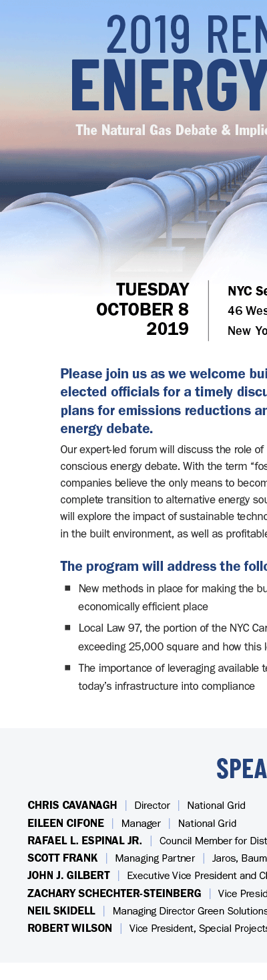Click the Local Law 97 bullet marker
The image size is (267, 980).
tap(67, 628)
